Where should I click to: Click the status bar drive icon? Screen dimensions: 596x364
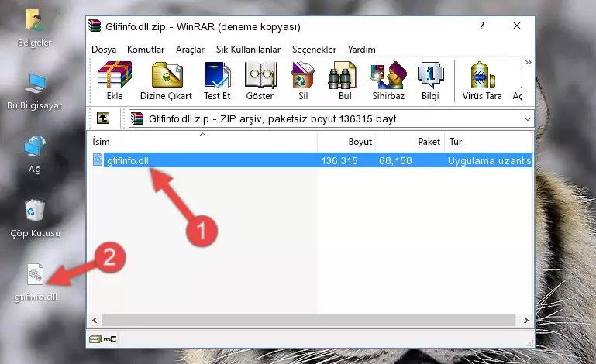pos(95,339)
